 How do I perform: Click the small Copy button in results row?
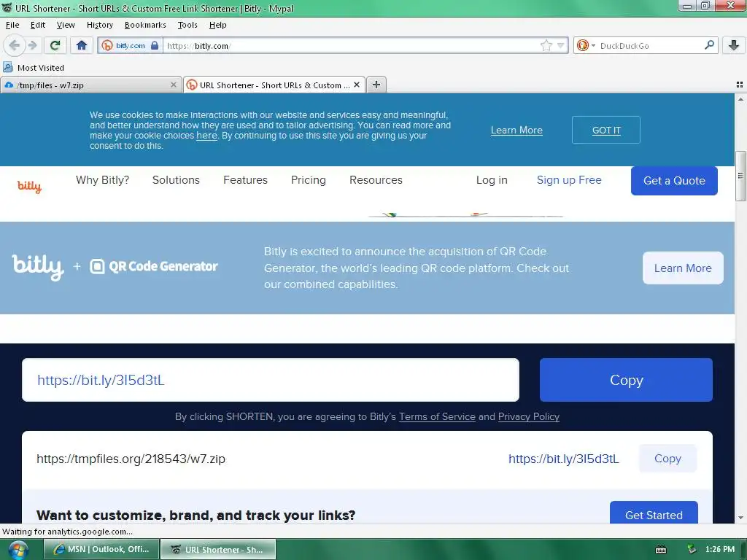667,459
